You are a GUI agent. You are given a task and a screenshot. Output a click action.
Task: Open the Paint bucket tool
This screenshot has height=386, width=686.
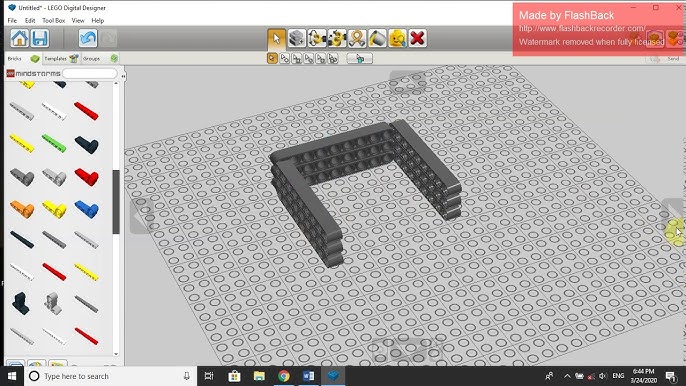click(x=377, y=39)
